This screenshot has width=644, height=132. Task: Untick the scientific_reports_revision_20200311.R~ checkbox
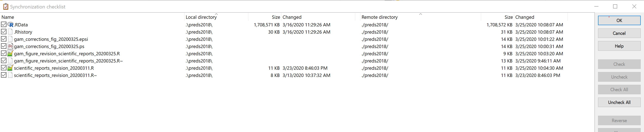click(x=4, y=75)
